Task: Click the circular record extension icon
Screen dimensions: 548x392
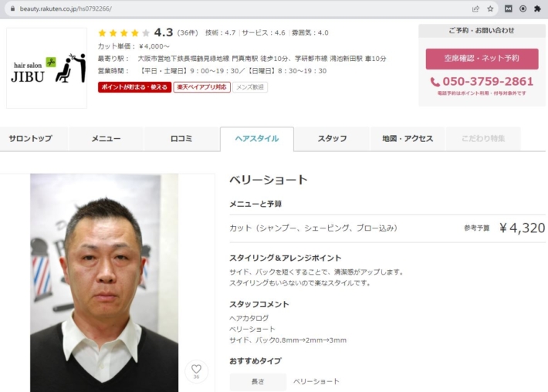Action: pos(523,8)
